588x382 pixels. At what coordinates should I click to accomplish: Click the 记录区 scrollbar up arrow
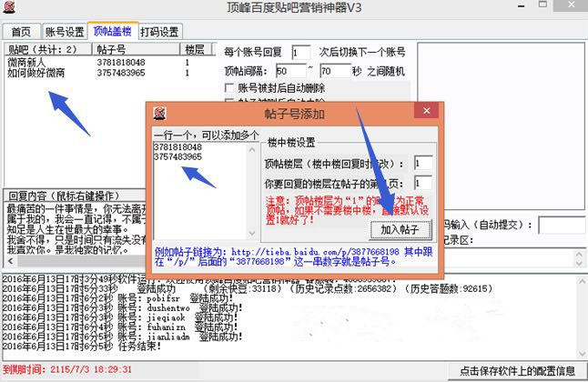580,255
